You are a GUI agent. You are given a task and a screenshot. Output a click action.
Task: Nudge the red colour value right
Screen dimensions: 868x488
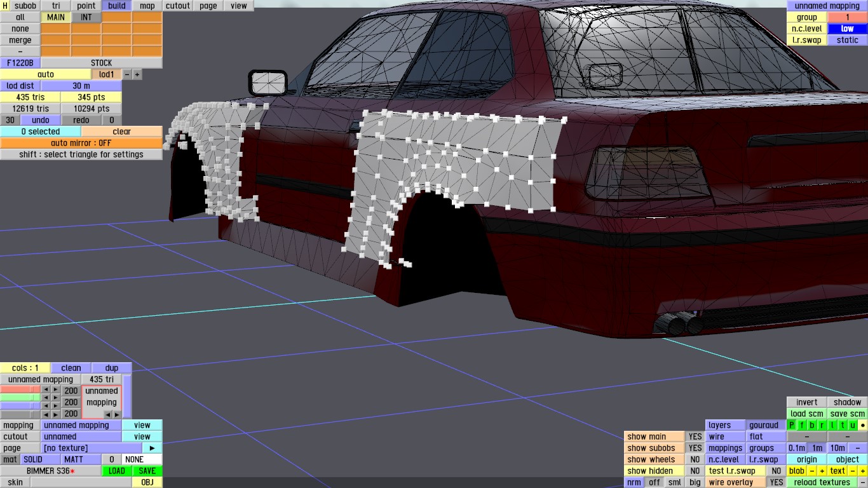click(55, 390)
